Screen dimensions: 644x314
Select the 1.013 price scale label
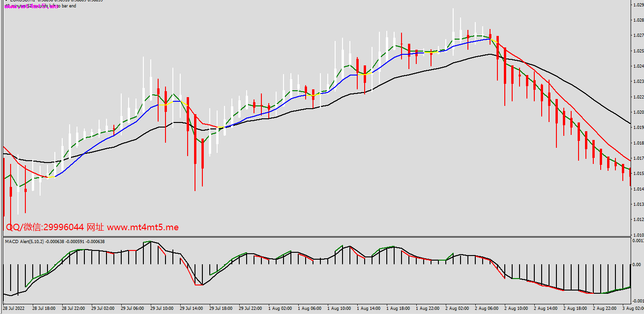point(638,204)
